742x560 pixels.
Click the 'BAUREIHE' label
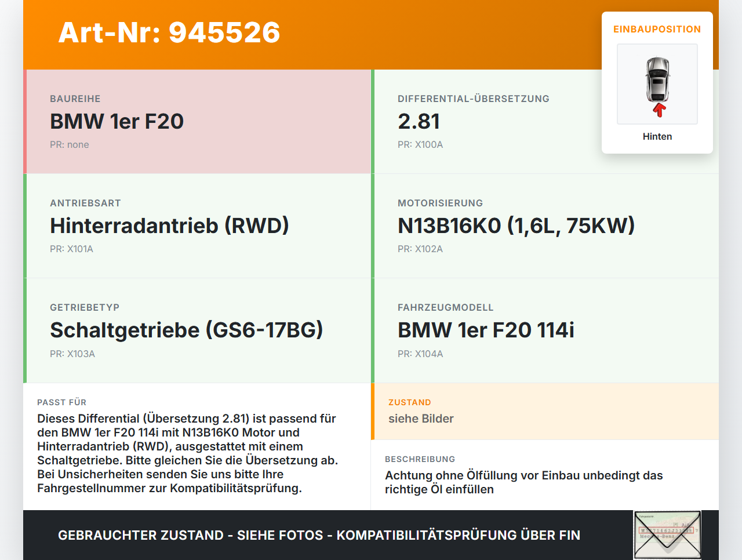(75, 99)
